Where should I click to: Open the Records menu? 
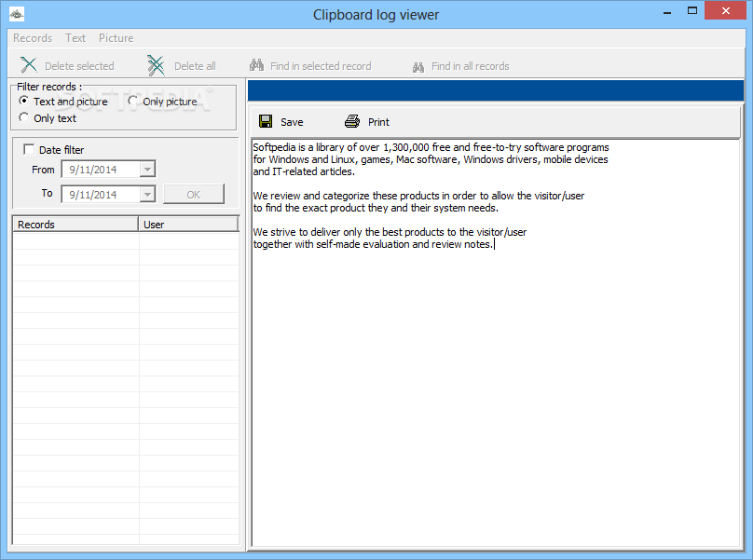[33, 38]
